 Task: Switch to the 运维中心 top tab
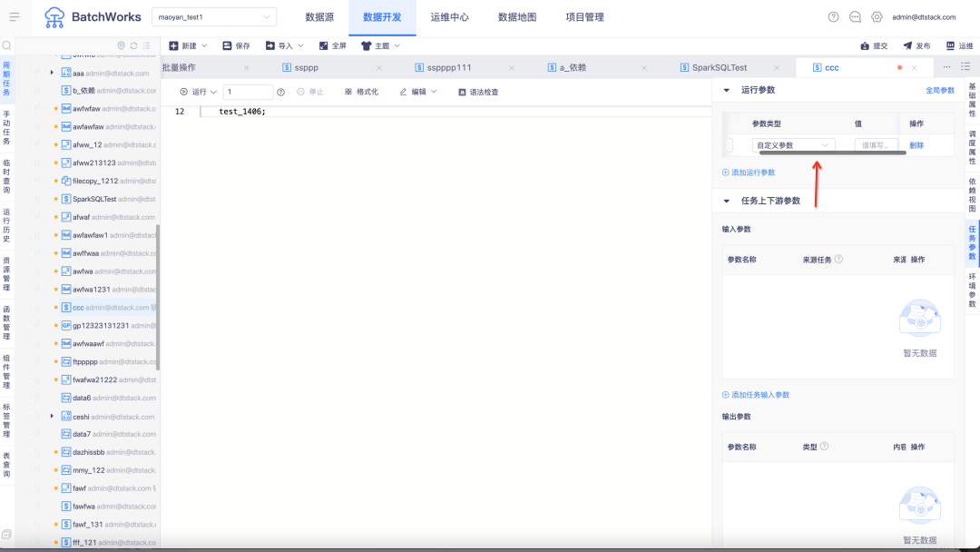coord(449,17)
